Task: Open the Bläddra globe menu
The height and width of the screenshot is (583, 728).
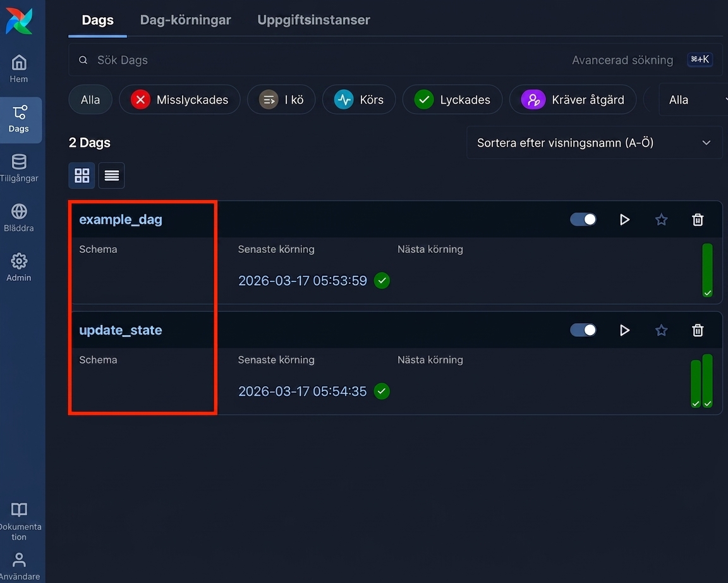Action: point(19,218)
